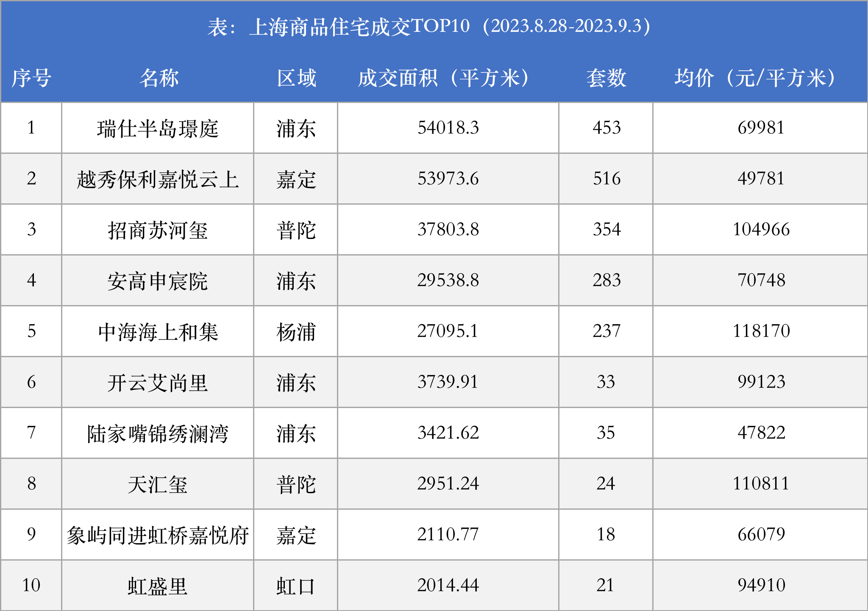The width and height of the screenshot is (868, 611).
Task: Select project name 瑞仕半岛璟庭
Action: 158,128
